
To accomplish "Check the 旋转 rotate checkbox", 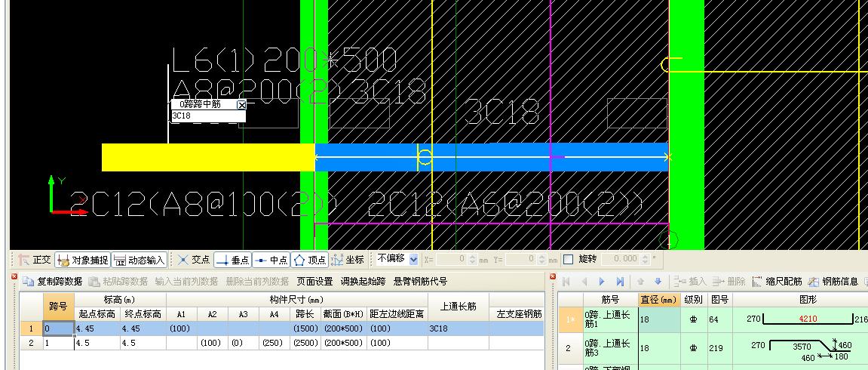I will [x=568, y=259].
